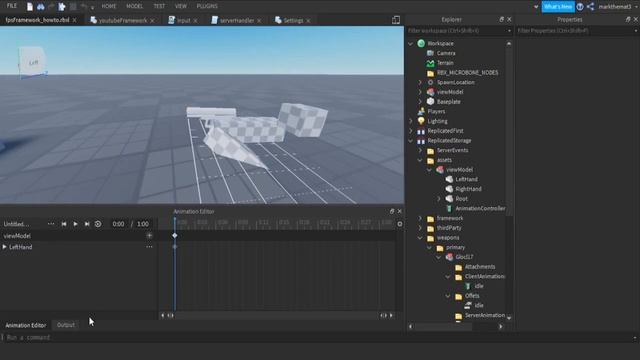This screenshot has height=360, width=640.
Task: Collapse the assets folder
Action: [420, 160]
